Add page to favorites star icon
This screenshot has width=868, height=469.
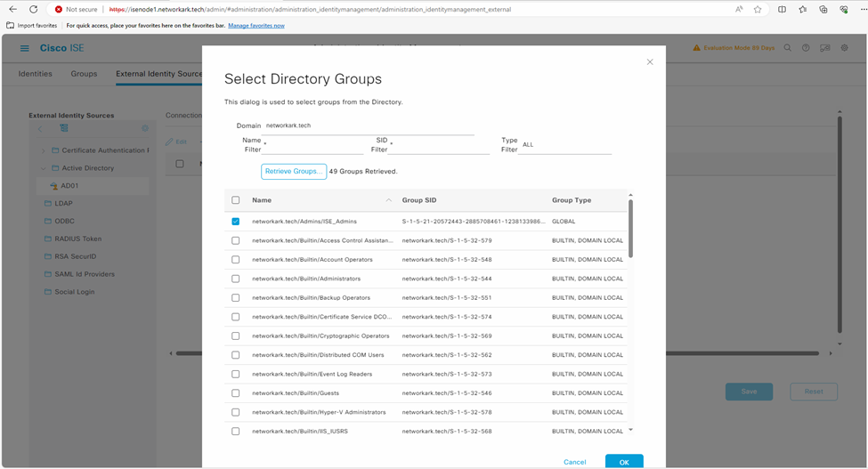point(758,10)
